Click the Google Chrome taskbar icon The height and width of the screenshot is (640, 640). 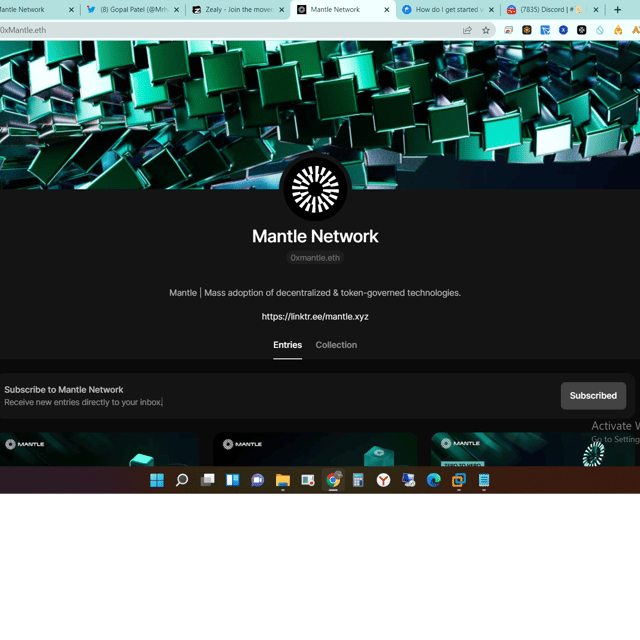[x=333, y=480]
